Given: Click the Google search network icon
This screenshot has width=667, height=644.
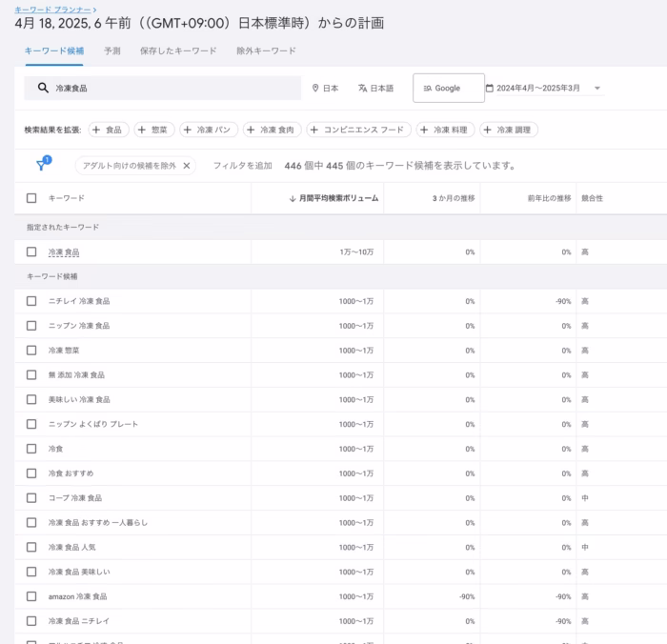Looking at the screenshot, I should click(x=428, y=88).
